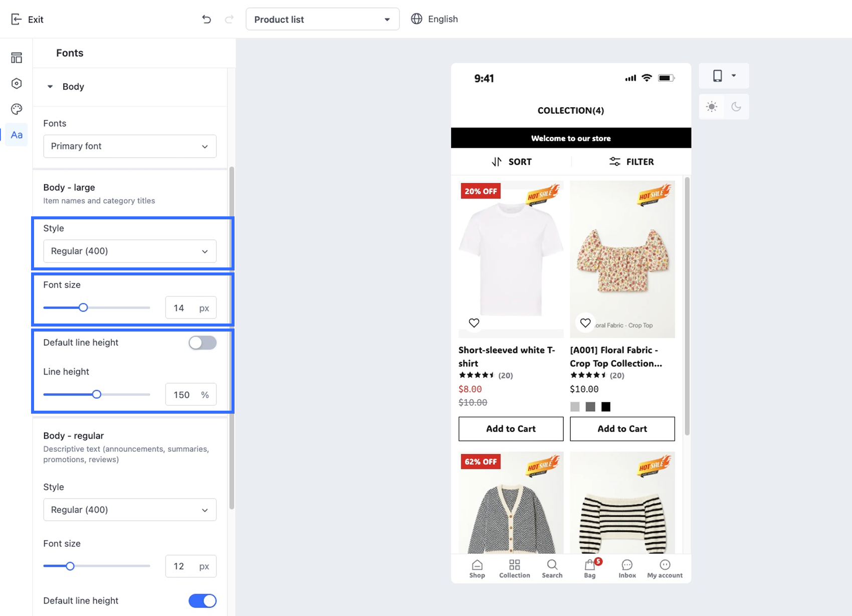852x616 pixels.
Task: Toggle Default line height for Body - large
Action: pos(202,343)
